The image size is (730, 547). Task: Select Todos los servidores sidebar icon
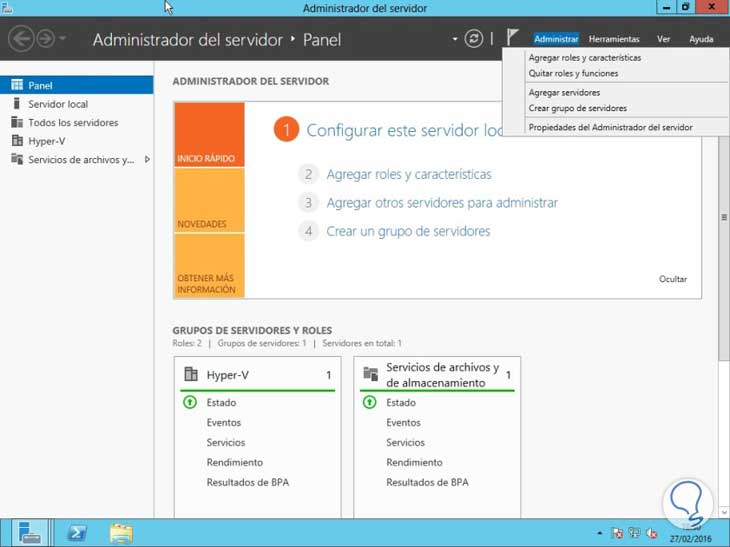pyautogui.click(x=17, y=122)
